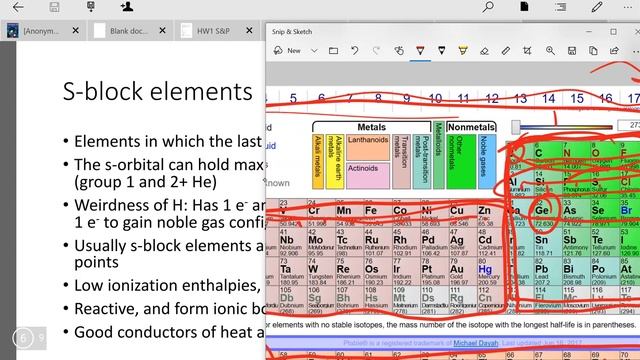The width and height of the screenshot is (640, 360).
Task: Click the Zn element cell
Action: [x=490, y=213]
